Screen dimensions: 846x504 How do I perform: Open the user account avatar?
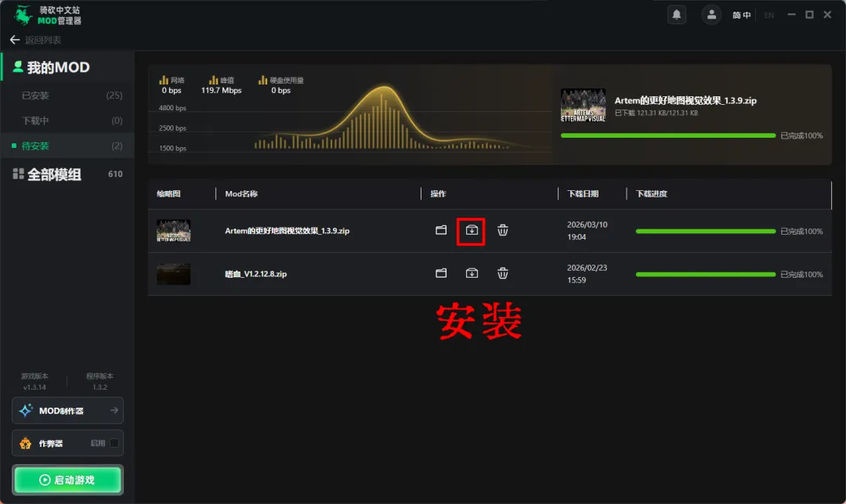(x=711, y=15)
